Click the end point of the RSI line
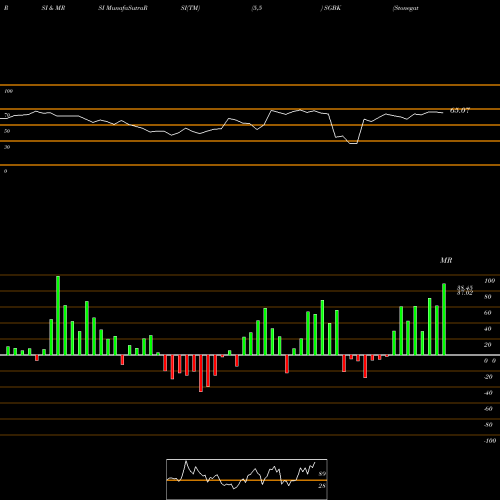This screenshot has width=500, height=500. pyautogui.click(x=443, y=113)
